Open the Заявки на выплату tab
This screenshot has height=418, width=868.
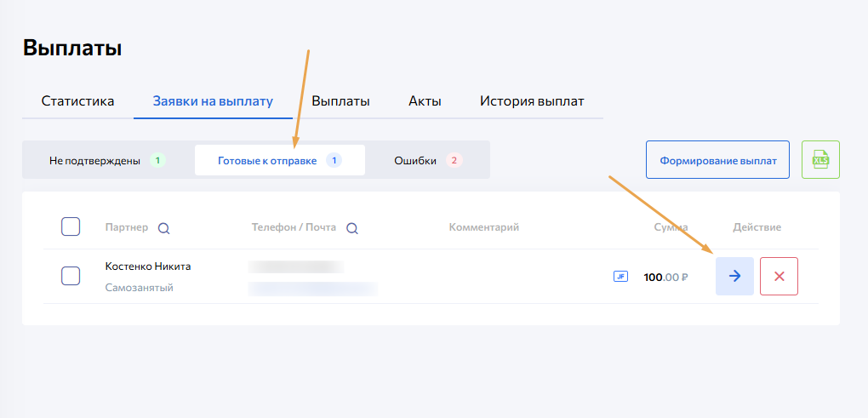click(x=213, y=101)
